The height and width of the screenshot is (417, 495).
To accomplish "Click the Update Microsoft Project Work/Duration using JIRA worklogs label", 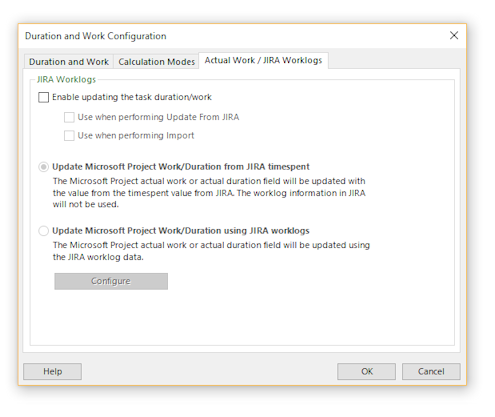I will (x=181, y=231).
